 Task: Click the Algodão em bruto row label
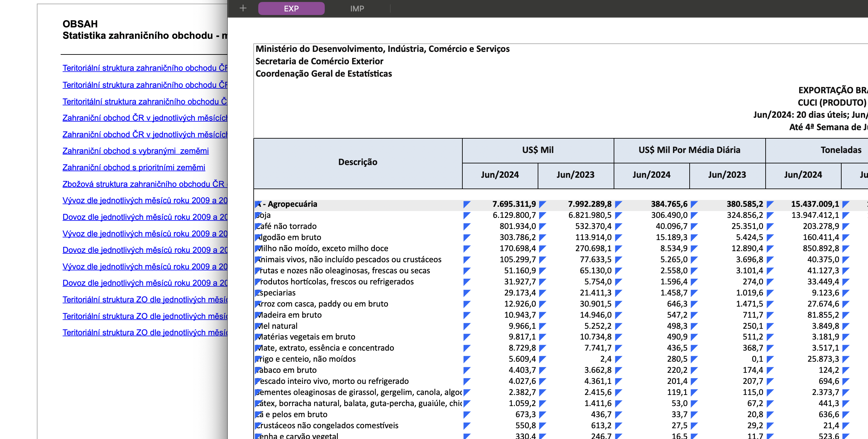click(x=289, y=237)
